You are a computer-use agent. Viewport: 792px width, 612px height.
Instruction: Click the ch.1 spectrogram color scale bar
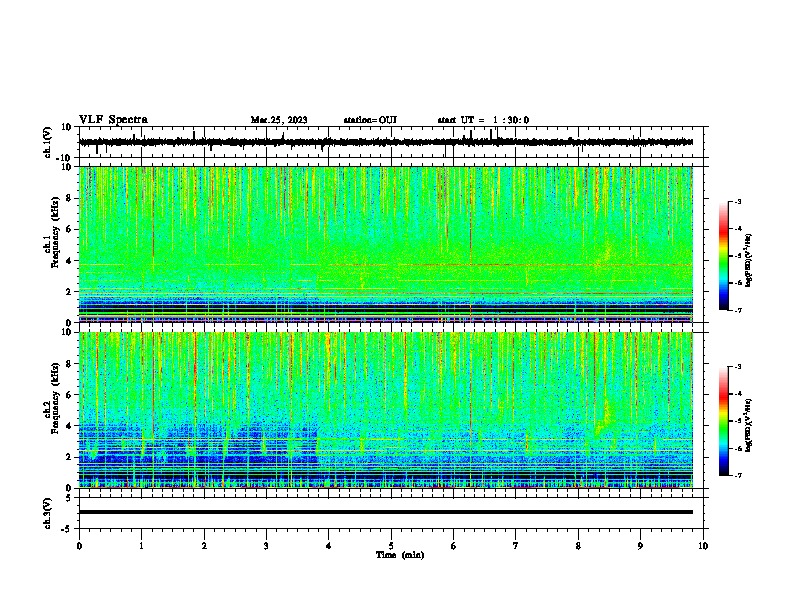pyautogui.click(x=723, y=256)
